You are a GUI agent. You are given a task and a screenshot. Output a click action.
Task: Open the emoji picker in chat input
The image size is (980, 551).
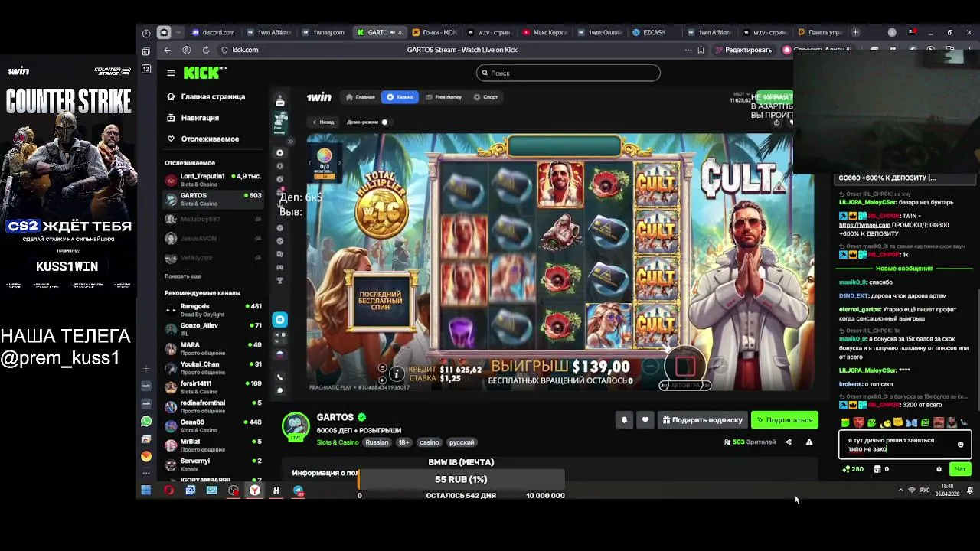(960, 445)
